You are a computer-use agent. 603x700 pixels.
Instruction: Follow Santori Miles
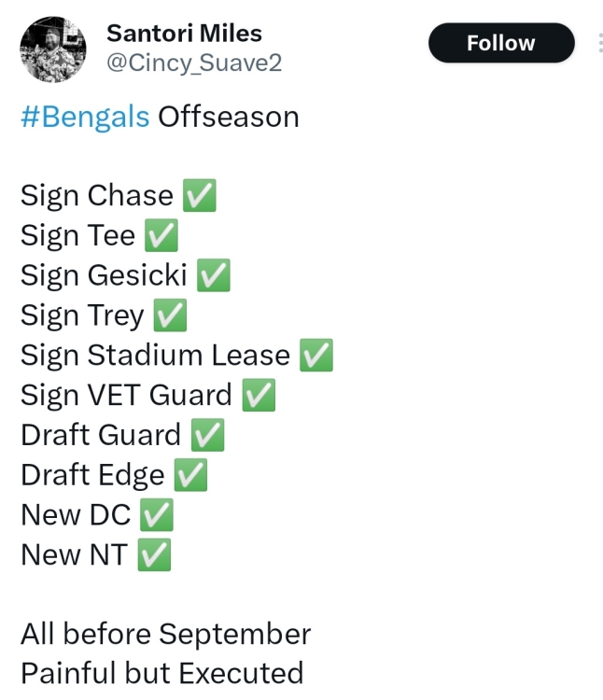[x=501, y=43]
